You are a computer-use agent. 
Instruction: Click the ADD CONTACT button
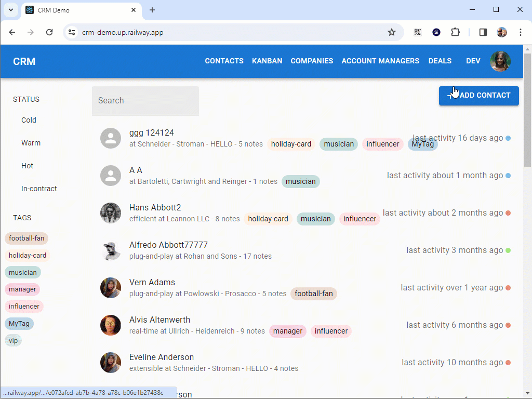click(x=478, y=96)
